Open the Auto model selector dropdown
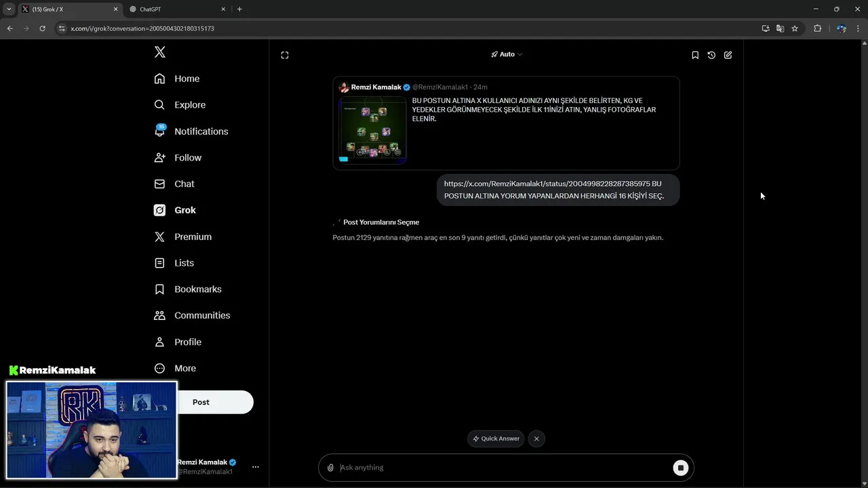The width and height of the screenshot is (868, 488). coord(507,54)
